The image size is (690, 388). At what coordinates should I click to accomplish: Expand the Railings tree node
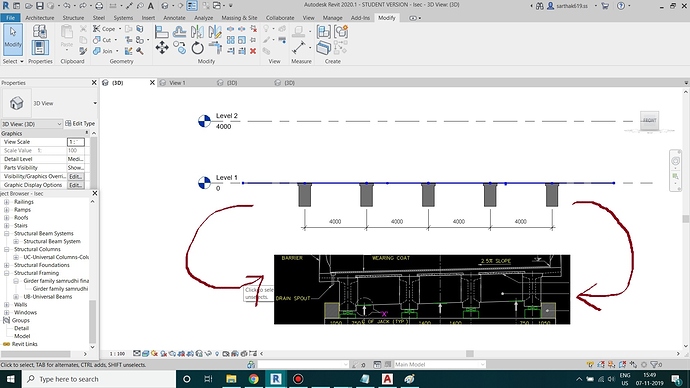(x=6, y=202)
